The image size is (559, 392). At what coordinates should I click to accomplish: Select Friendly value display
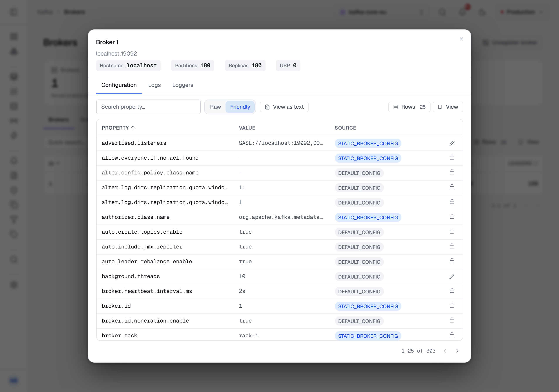(x=240, y=107)
